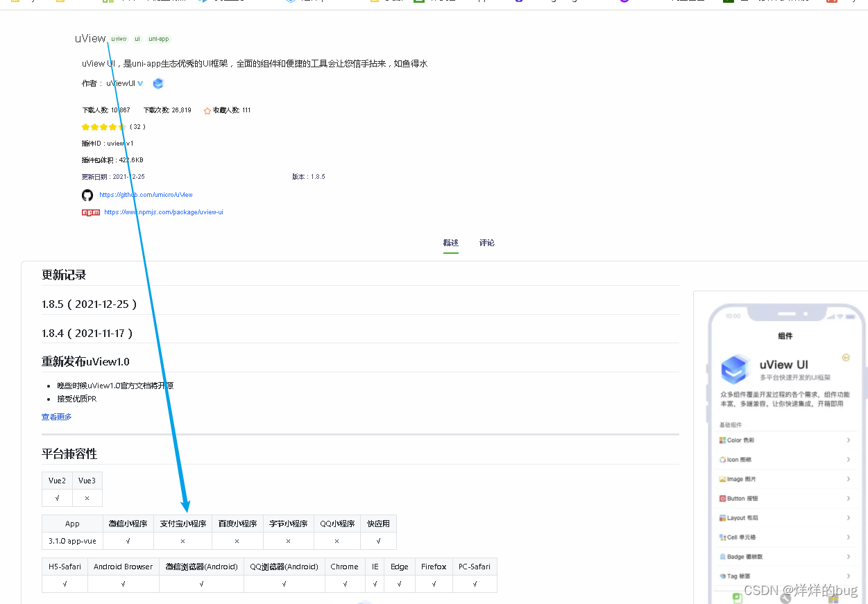Click the Chrome table header
Viewport: 868px width, 604px height.
pyautogui.click(x=345, y=567)
